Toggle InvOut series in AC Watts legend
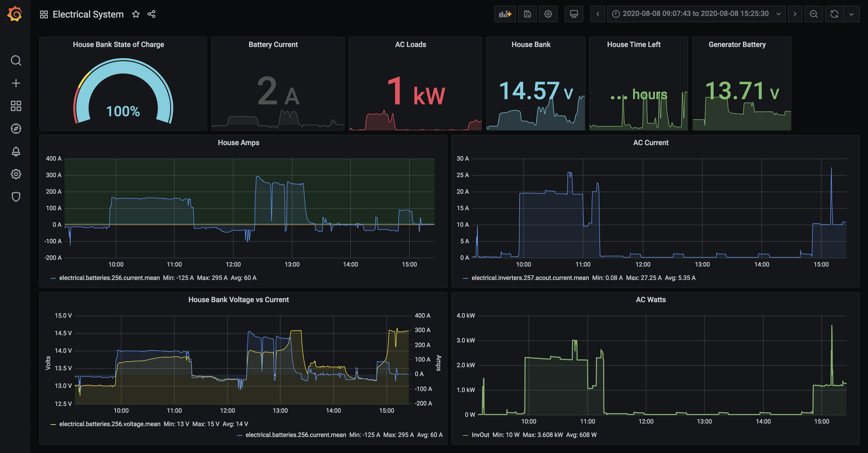This screenshot has height=453, width=868. (480, 435)
